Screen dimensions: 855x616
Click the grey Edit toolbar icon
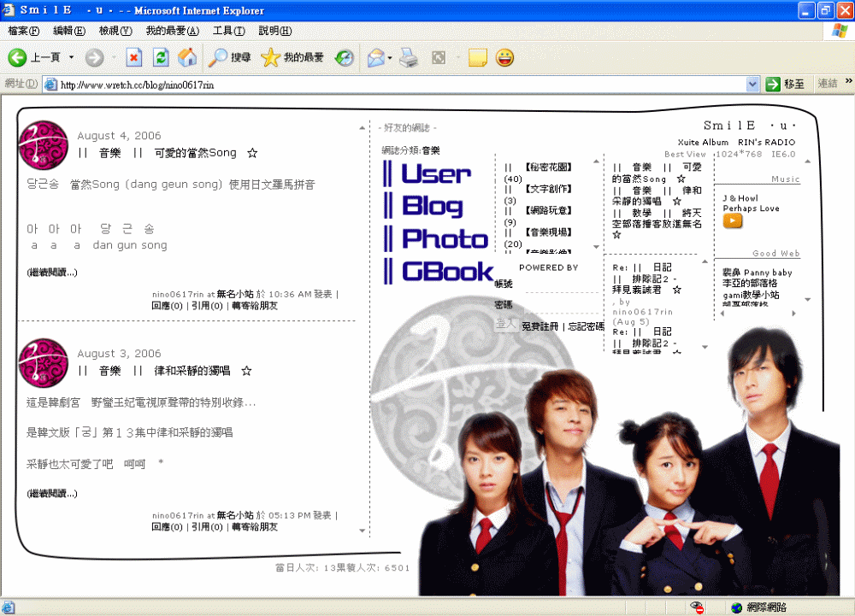(439, 57)
